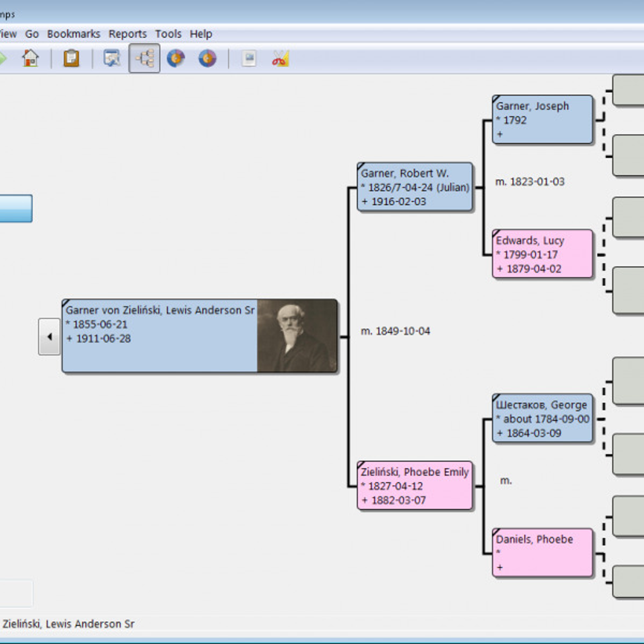Select the Zieliński, Phoebe Emily person box
This screenshot has width=644, height=644.
coord(415,485)
